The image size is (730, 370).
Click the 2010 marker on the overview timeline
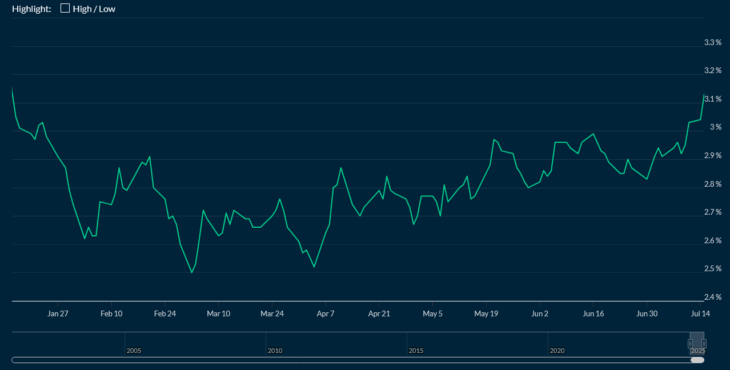[x=275, y=350]
